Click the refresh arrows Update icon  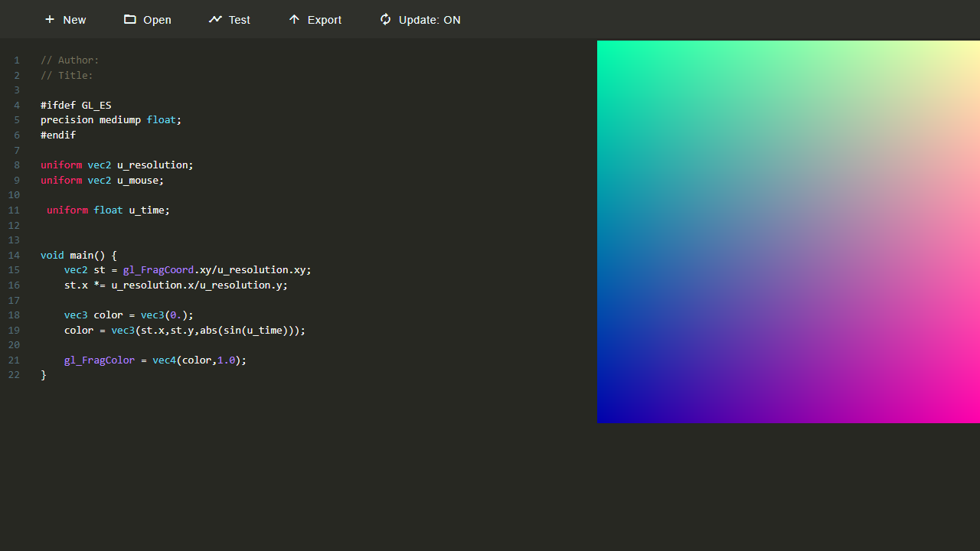[x=385, y=19]
